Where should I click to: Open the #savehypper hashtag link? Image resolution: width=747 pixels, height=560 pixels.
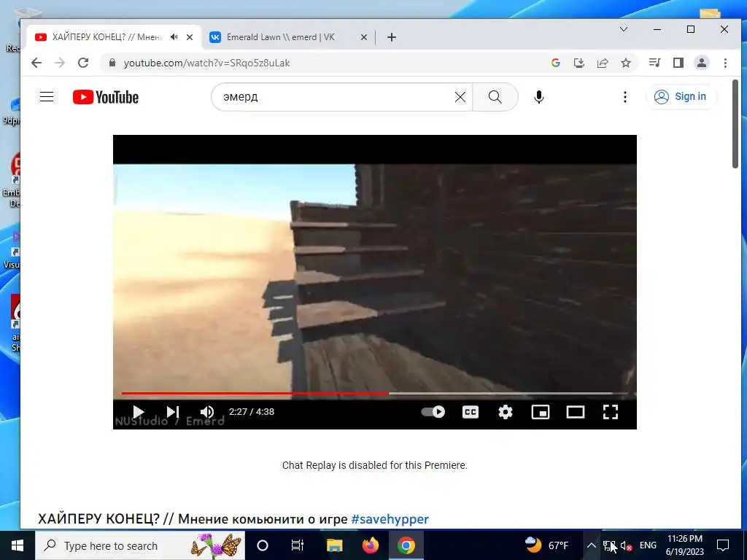(x=390, y=519)
